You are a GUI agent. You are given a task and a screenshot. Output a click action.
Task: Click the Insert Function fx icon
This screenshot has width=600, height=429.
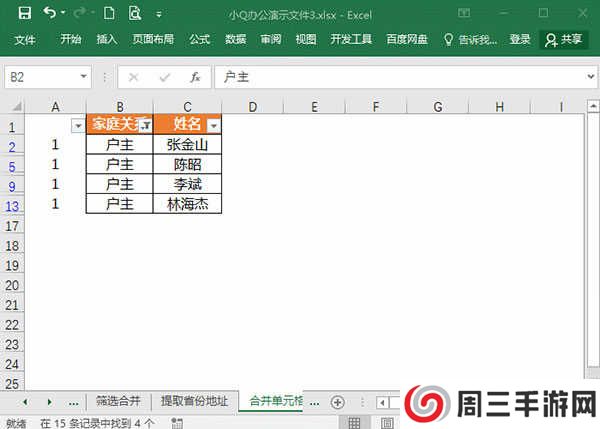pyautogui.click(x=195, y=77)
